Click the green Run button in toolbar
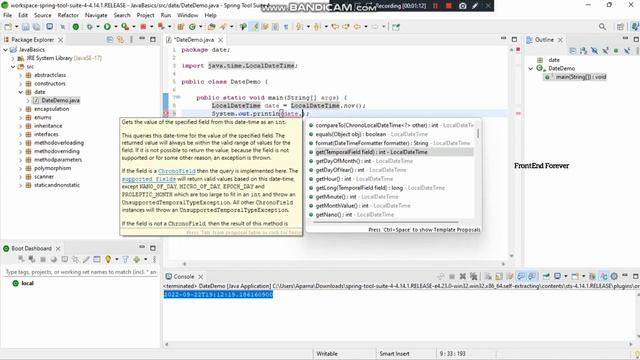 107,27
